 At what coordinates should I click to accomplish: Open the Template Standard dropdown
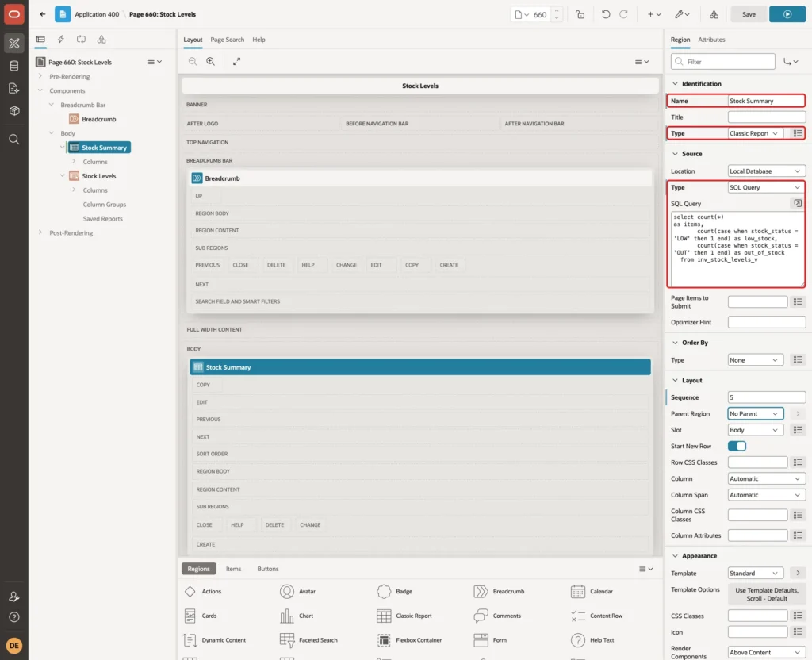tap(755, 574)
